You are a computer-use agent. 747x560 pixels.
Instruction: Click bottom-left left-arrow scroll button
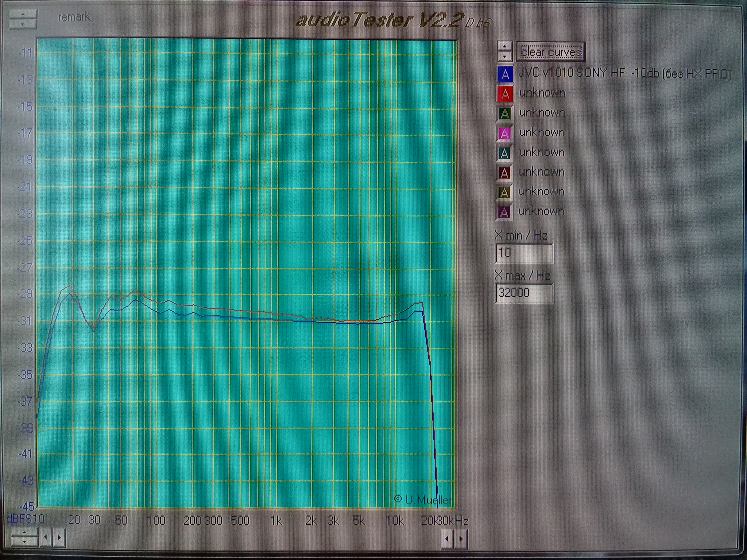[46, 537]
